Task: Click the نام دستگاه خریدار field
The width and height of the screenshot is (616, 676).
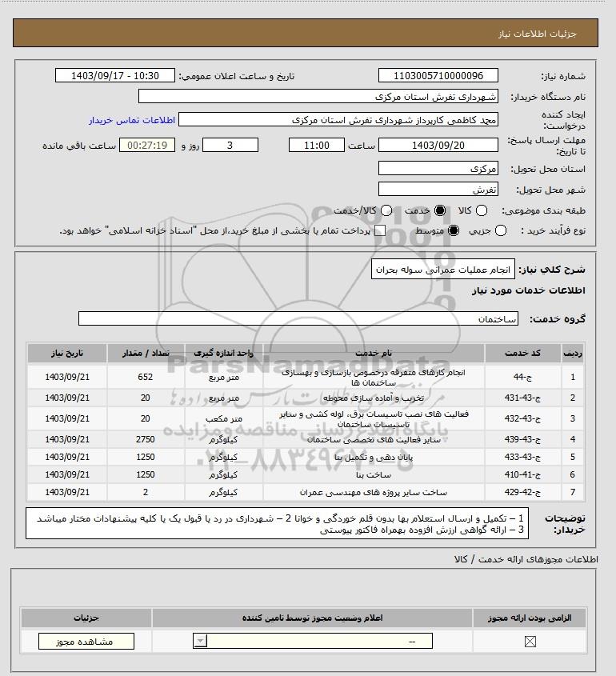Action: pos(318,96)
